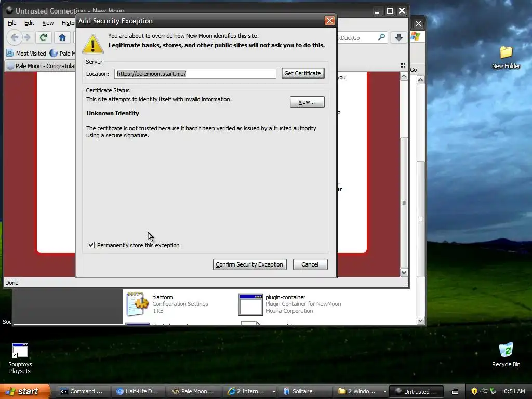Get Certificate for the server location
Viewport: 532px width, 399px height.
point(303,73)
